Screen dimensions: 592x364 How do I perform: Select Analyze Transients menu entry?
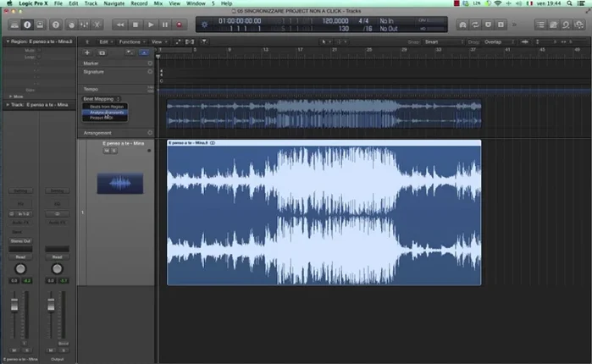pyautogui.click(x=108, y=113)
